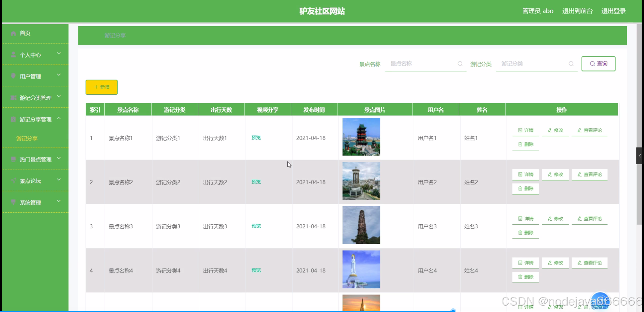Click the icon beside 系统管理
644x312 pixels.
(13, 202)
